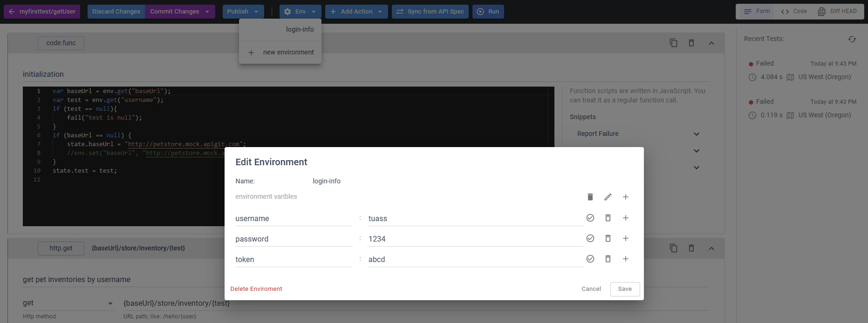
Task: Open Add Action dropdown arrow
Action: (381, 12)
